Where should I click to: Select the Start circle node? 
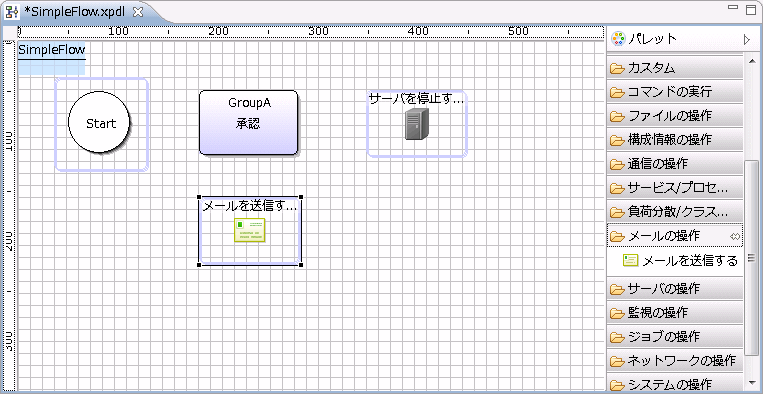tap(99, 123)
